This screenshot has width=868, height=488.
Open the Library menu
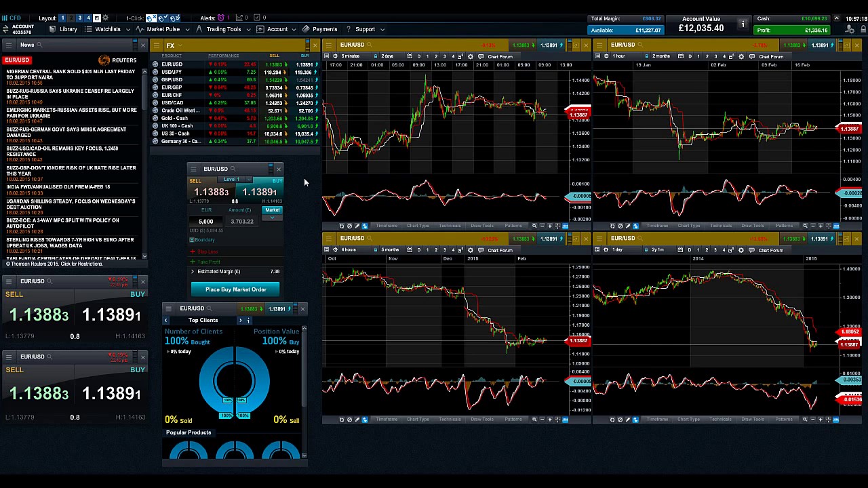pos(64,29)
